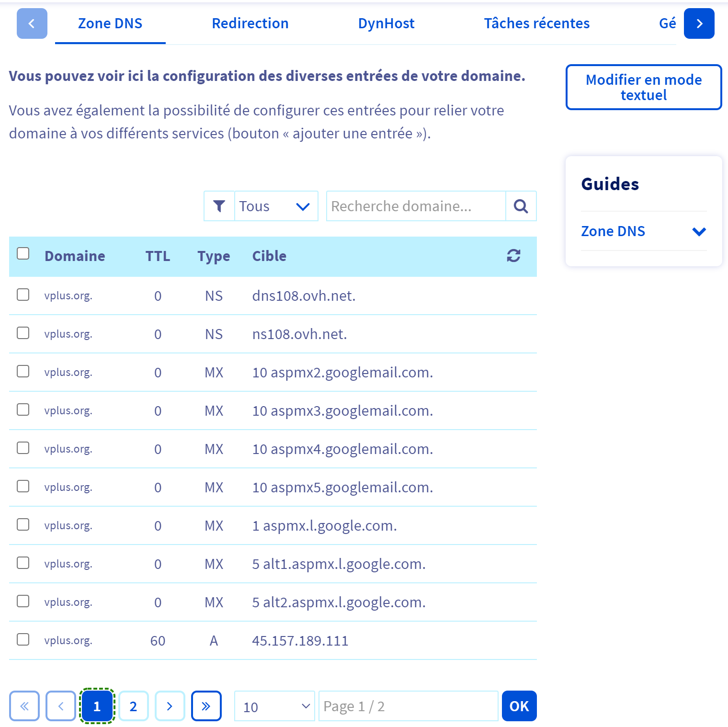Jump to last page of results
The height and width of the screenshot is (727, 728).
[206, 706]
